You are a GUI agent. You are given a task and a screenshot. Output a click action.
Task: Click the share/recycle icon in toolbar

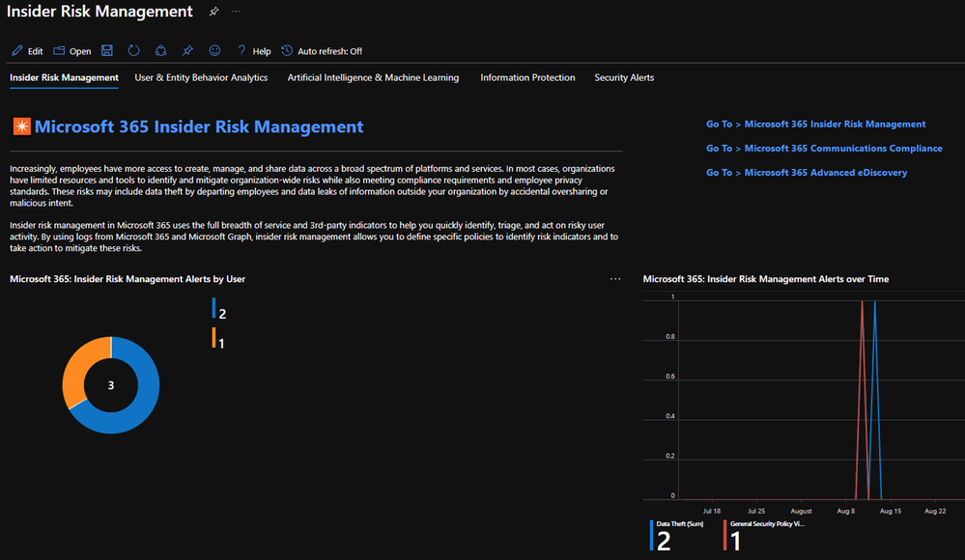[x=160, y=50]
